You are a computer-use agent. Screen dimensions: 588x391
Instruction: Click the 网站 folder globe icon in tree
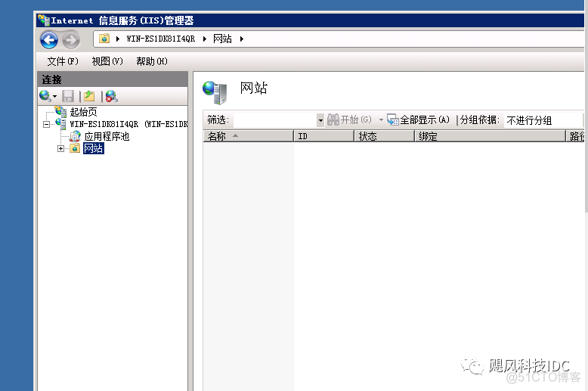(75, 148)
